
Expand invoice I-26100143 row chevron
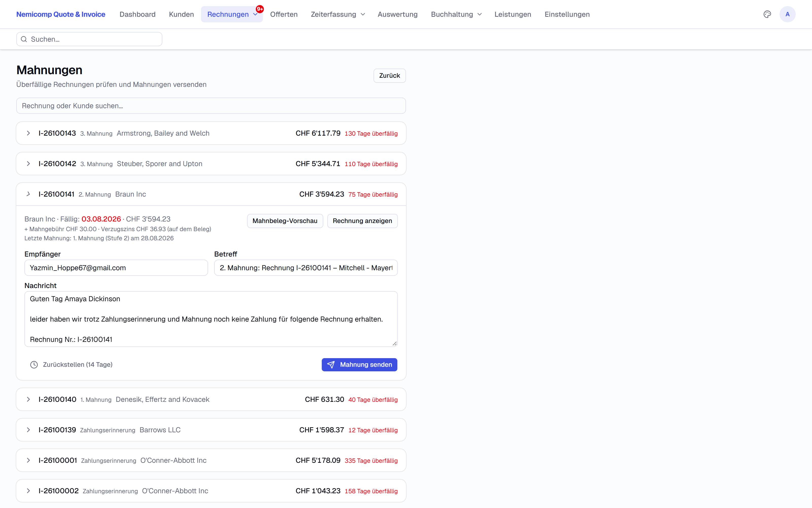[x=28, y=133]
